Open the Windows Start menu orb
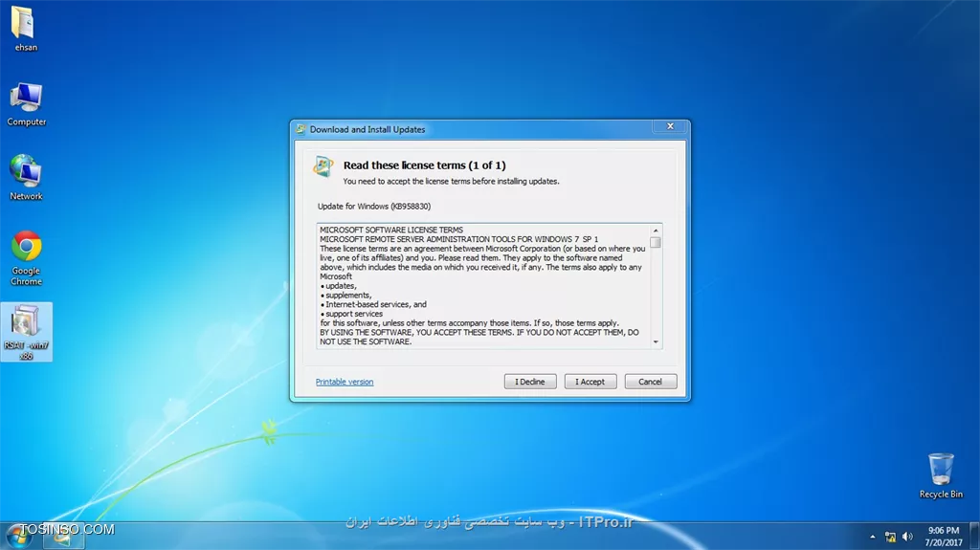 (19, 537)
